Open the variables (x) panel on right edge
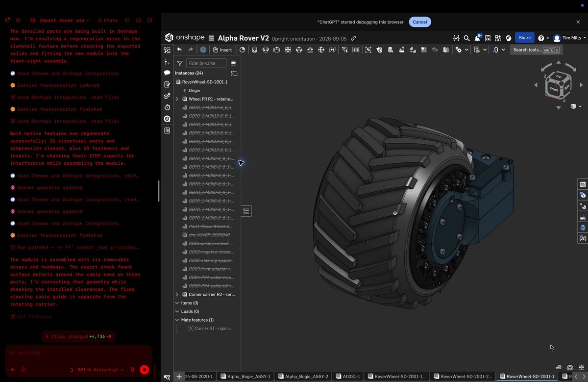The height and width of the screenshot is (382, 588). 583,238
